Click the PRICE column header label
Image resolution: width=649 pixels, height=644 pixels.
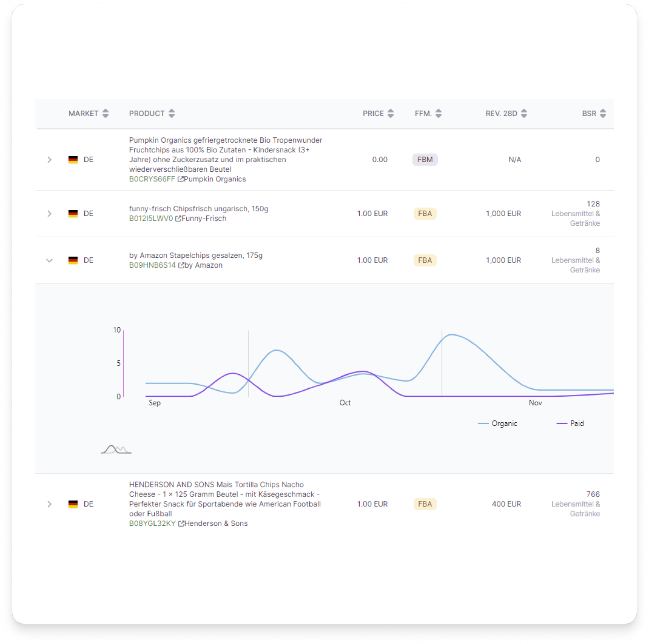[373, 113]
